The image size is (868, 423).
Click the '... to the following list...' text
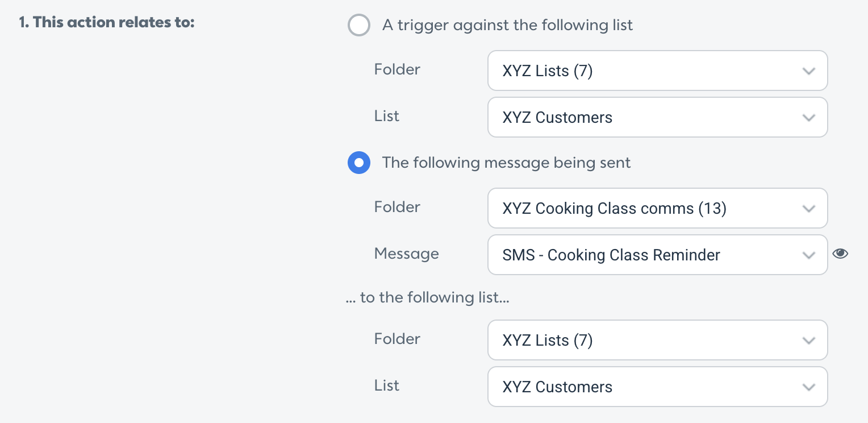(x=427, y=297)
